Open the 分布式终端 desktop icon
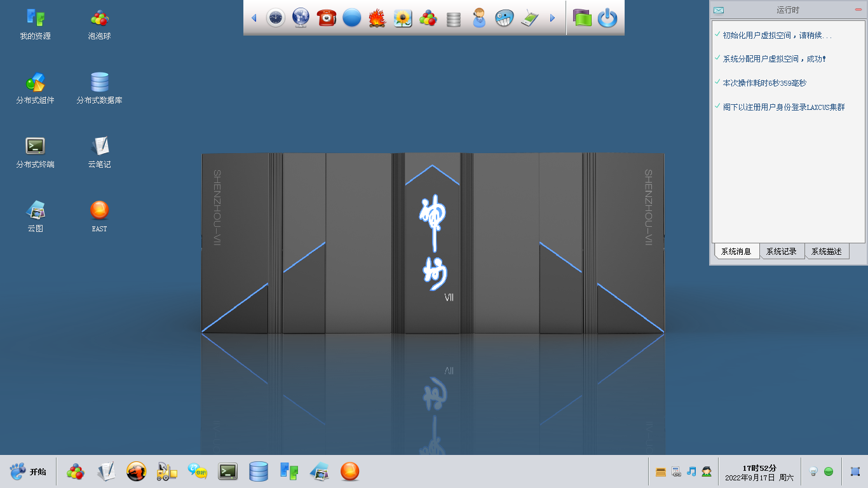This screenshot has width=868, height=488. (35, 152)
